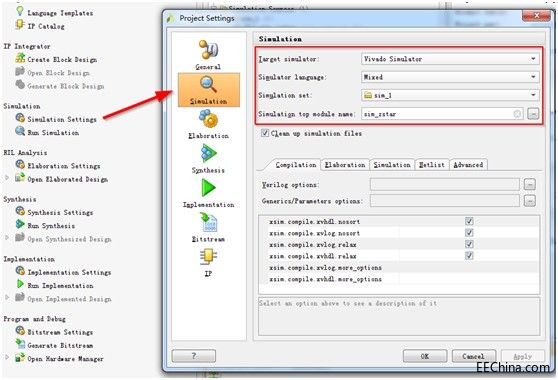Click the Elaboration Settings gear icon
The height and width of the screenshot is (380, 558).
tap(20, 164)
